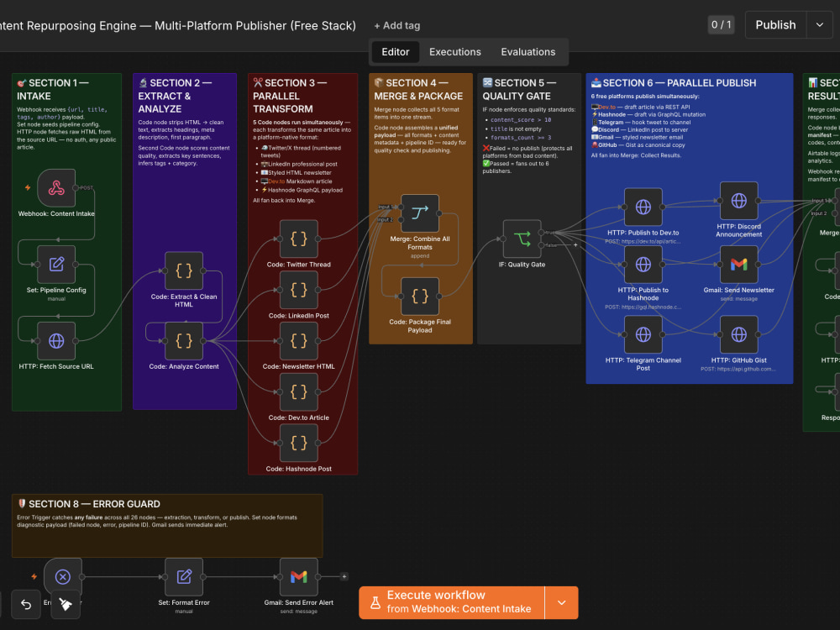
Task: Add a node on the Quality Gate false output
Action: 576,244
